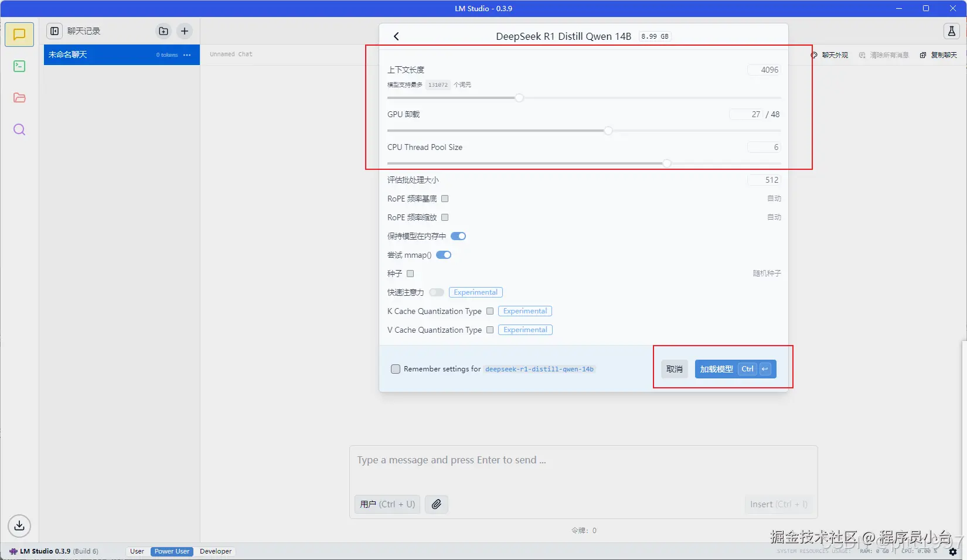The height and width of the screenshot is (560, 967).
Task: Open the My Models folder view
Action: pos(19,98)
